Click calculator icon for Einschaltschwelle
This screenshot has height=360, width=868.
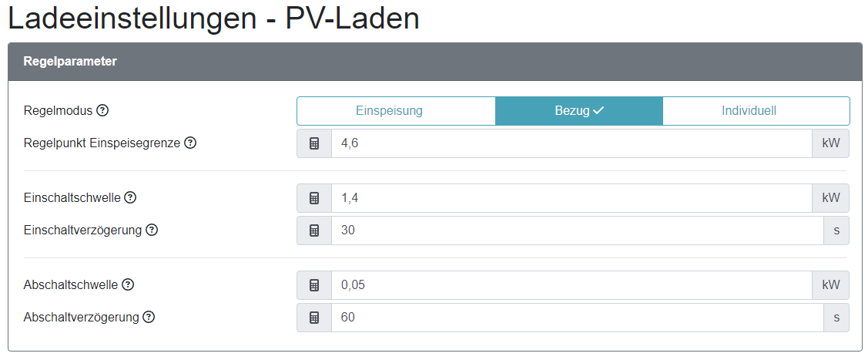pyautogui.click(x=314, y=198)
